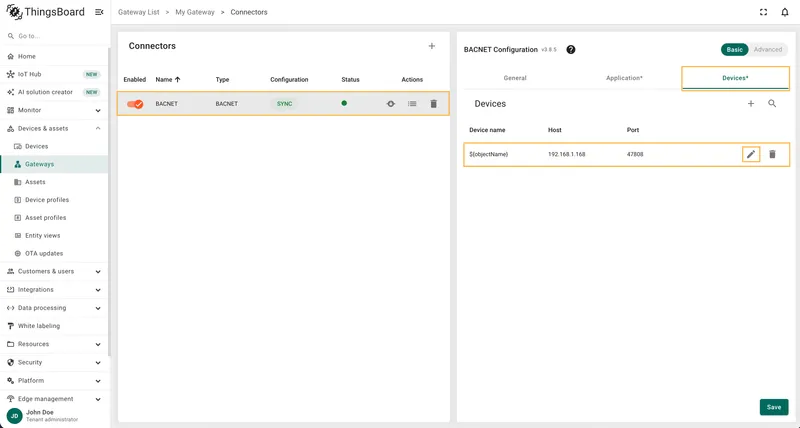Open IoT Hub in sidebar

click(54, 74)
